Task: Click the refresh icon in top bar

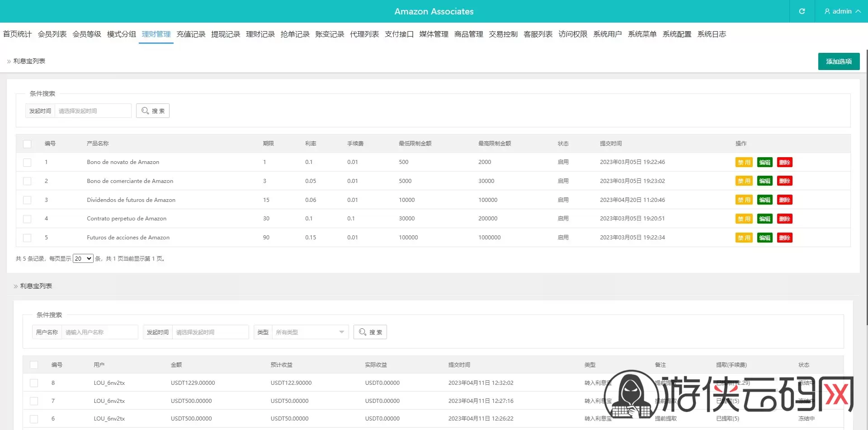Action: [802, 11]
